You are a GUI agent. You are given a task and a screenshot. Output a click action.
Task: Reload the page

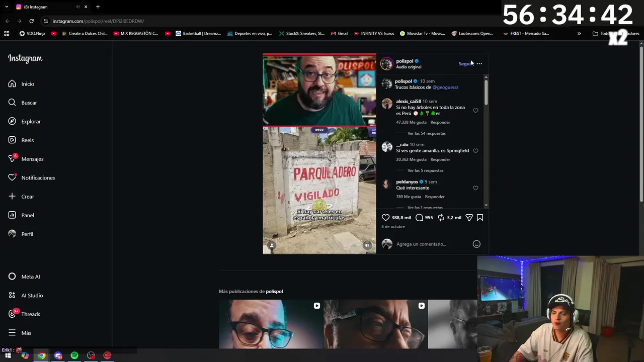coord(31,21)
